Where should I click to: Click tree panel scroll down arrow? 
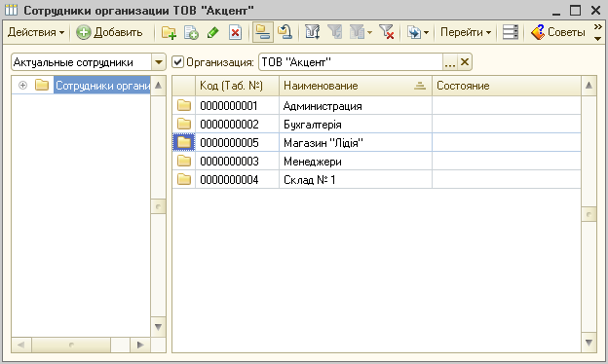point(158,328)
